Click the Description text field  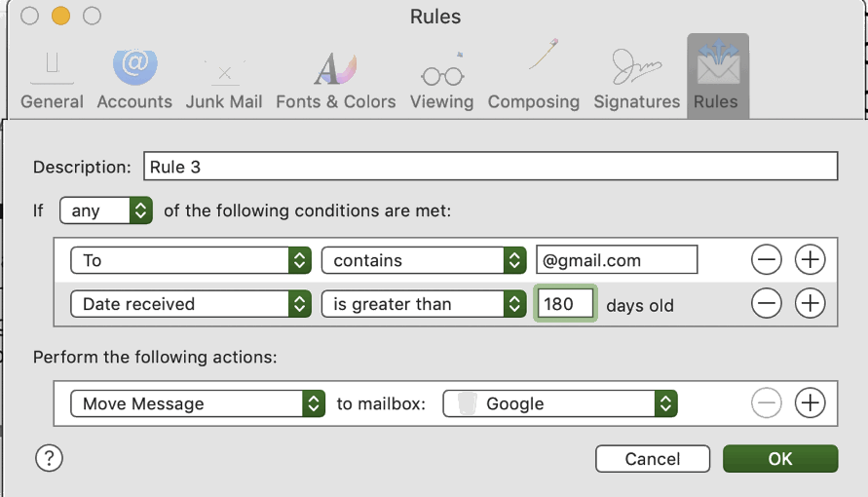click(490, 167)
